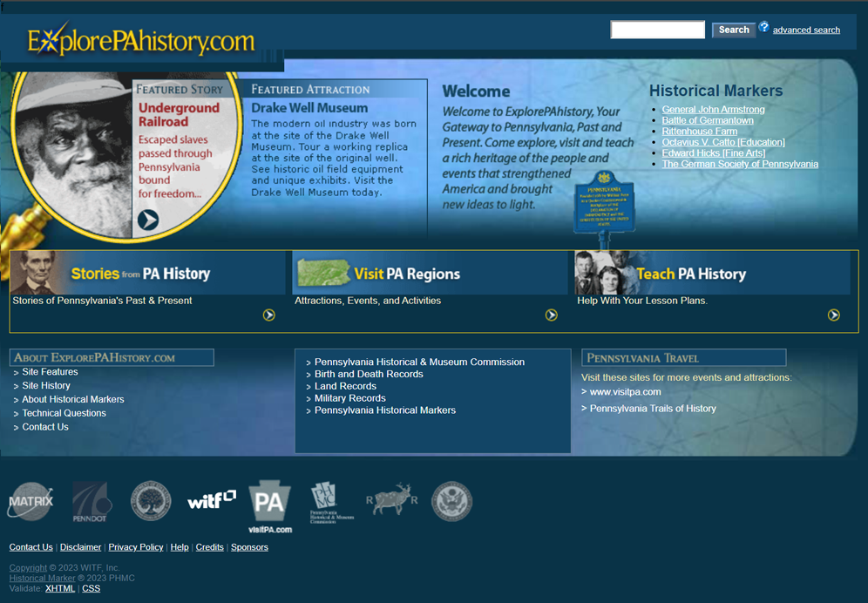Open the Credits link
868x603 pixels.
point(210,547)
